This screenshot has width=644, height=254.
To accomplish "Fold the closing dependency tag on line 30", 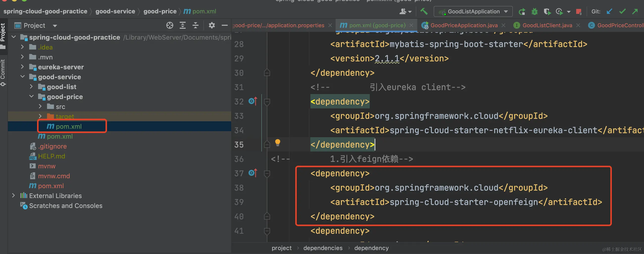I will pyautogui.click(x=267, y=73).
